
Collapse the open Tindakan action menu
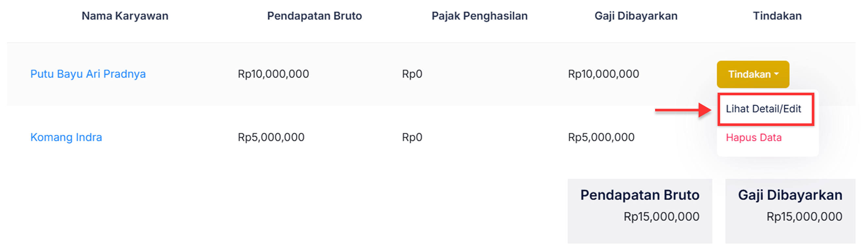pos(752,74)
